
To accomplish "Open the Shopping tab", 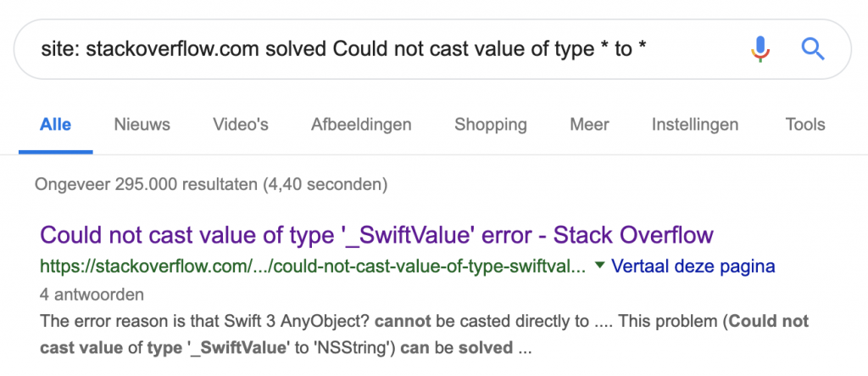I will tap(491, 125).
